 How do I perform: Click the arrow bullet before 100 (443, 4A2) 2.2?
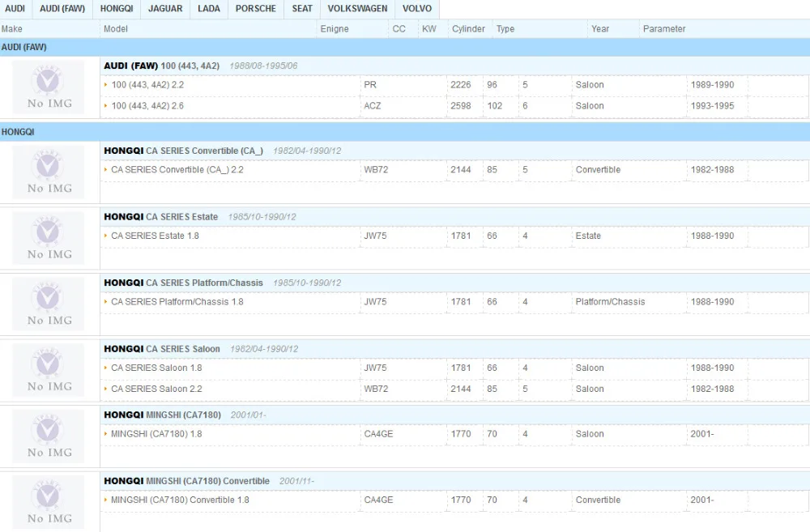coord(105,85)
